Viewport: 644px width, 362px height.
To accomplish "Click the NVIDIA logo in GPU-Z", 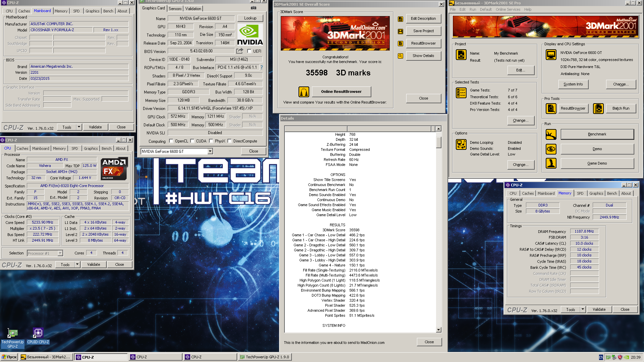I will click(x=250, y=35).
